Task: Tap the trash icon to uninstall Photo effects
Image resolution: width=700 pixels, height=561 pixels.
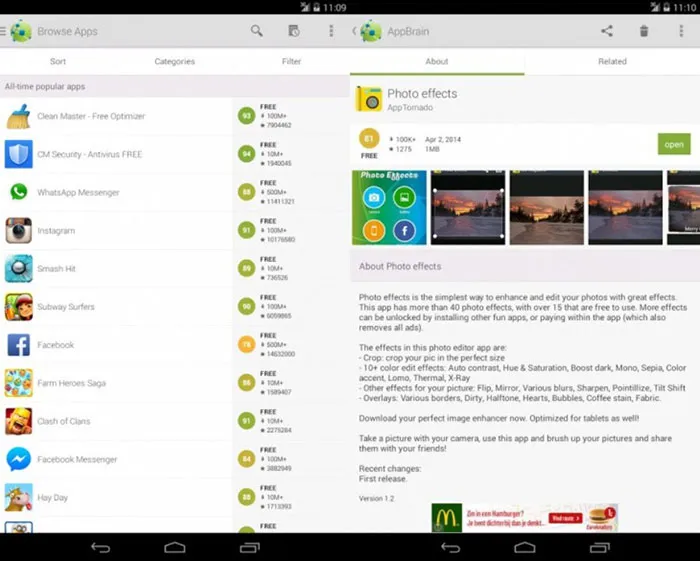Action: coord(644,31)
